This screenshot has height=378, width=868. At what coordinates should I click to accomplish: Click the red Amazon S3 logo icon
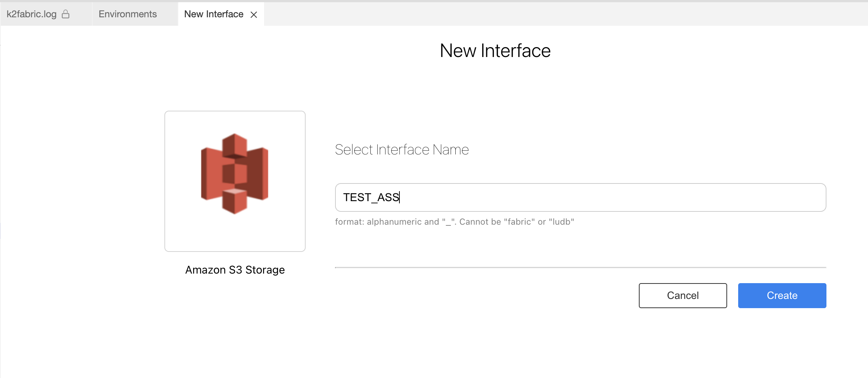pos(235,174)
